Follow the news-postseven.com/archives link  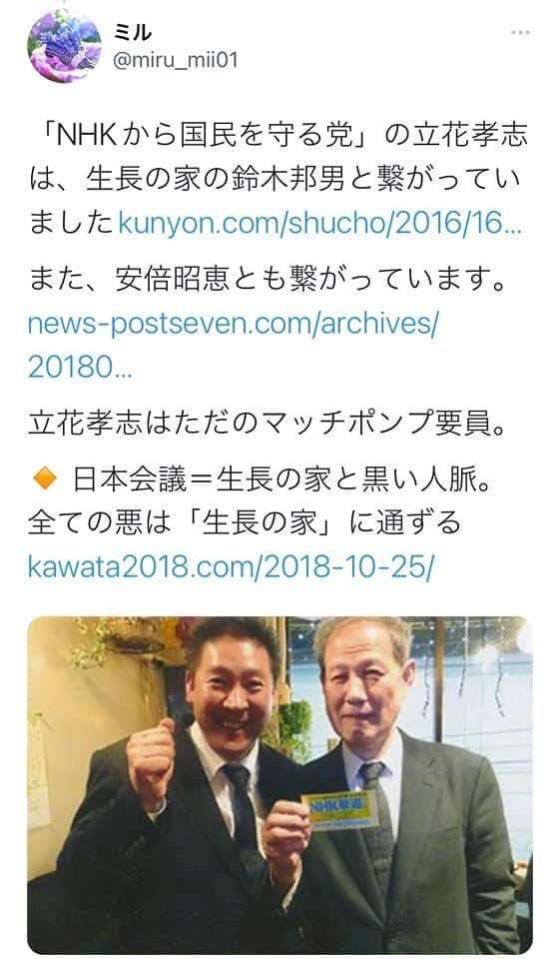point(234,324)
